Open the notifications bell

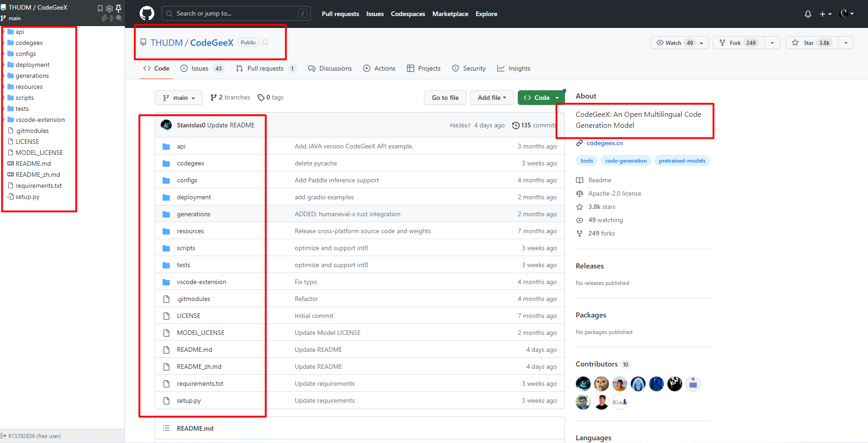click(808, 14)
